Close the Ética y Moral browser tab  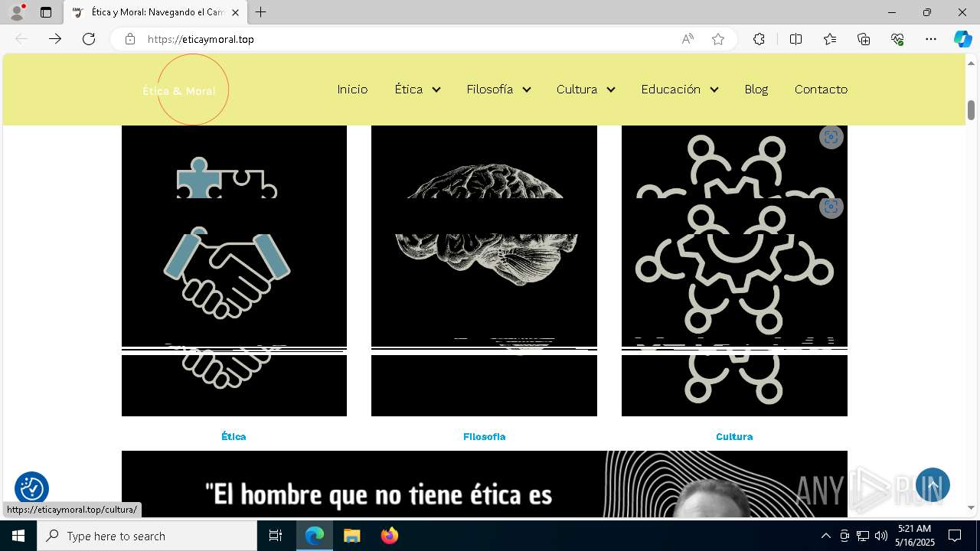(235, 12)
